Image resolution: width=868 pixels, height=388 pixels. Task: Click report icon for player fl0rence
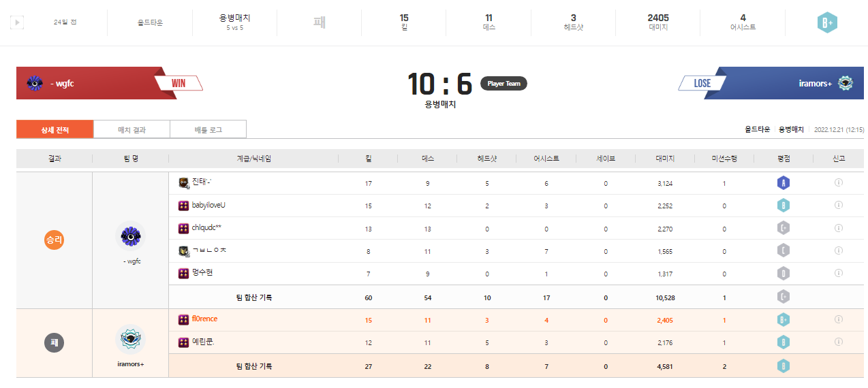pyautogui.click(x=838, y=319)
